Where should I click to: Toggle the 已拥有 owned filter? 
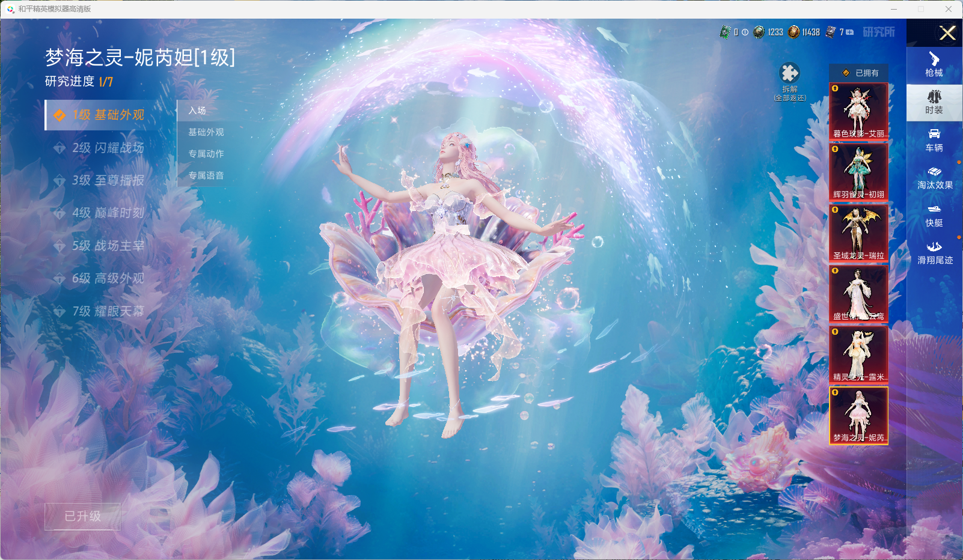859,73
